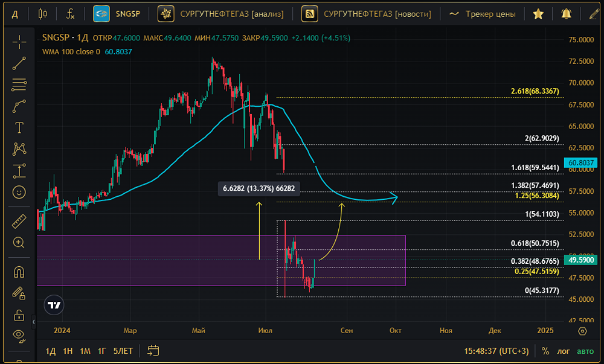
Task: Click the 75.0000 price scale label
Action: coord(581,40)
